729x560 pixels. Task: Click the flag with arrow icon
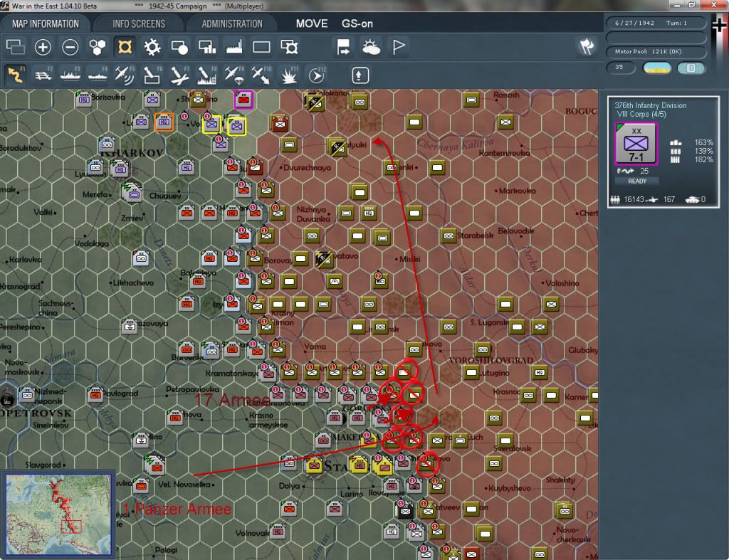343,47
